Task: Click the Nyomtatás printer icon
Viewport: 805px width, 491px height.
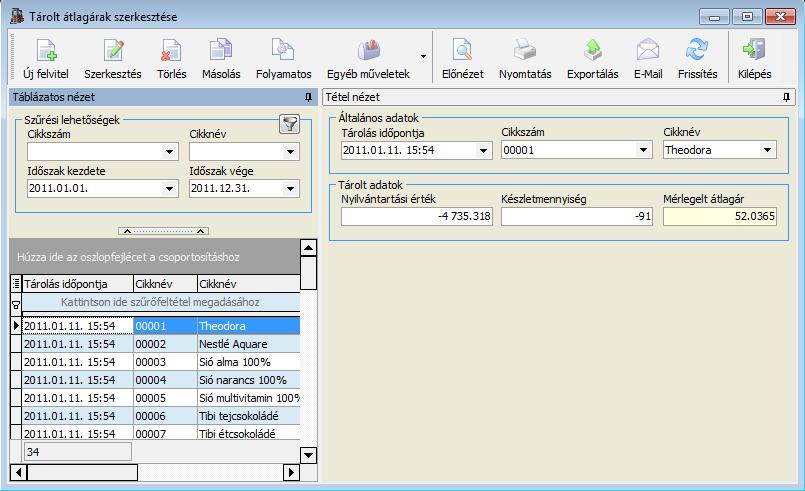Action: (525, 50)
